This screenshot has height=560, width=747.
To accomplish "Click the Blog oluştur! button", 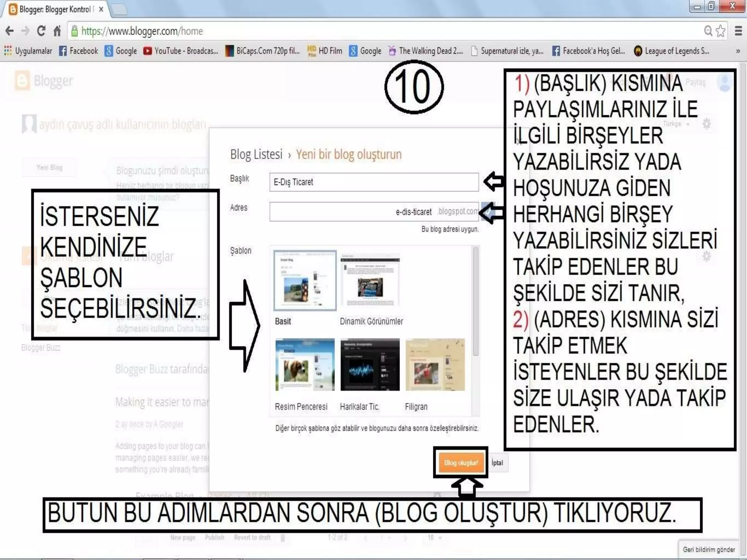I will pyautogui.click(x=461, y=463).
